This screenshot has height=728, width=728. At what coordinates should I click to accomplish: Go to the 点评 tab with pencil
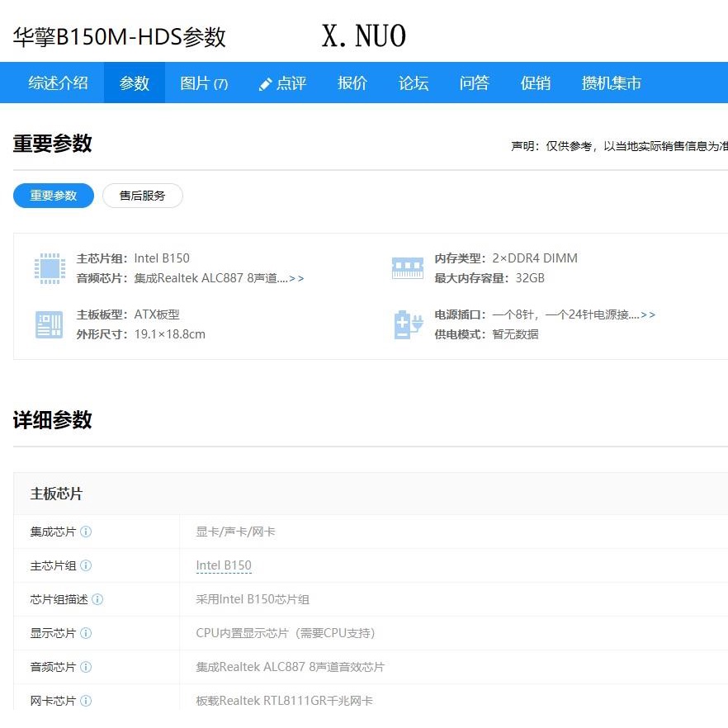point(282,83)
